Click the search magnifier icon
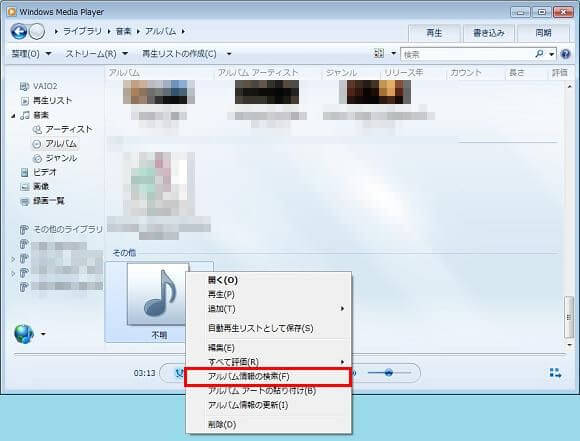Image resolution: width=580 pixels, height=441 pixels. tap(539, 54)
